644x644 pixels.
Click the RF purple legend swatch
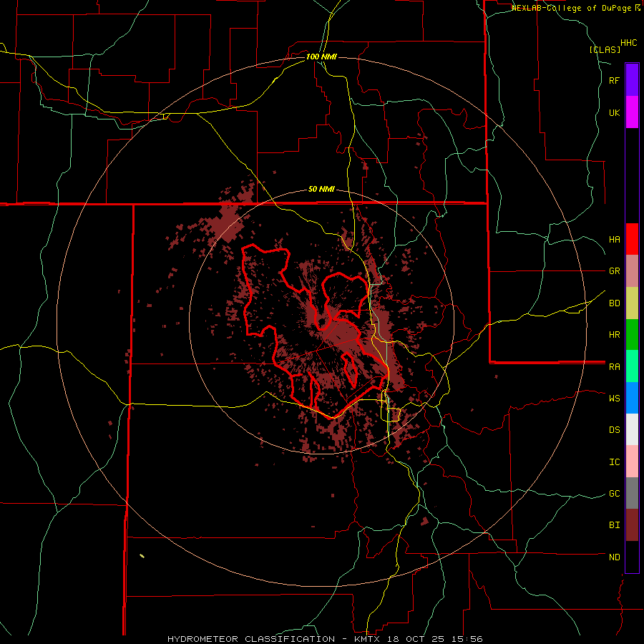tap(632, 80)
